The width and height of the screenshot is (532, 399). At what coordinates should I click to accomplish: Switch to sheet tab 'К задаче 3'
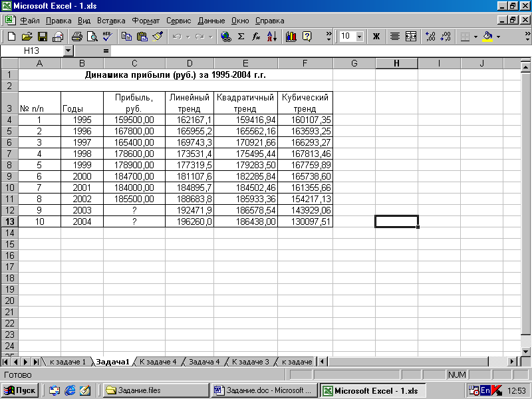(251, 362)
